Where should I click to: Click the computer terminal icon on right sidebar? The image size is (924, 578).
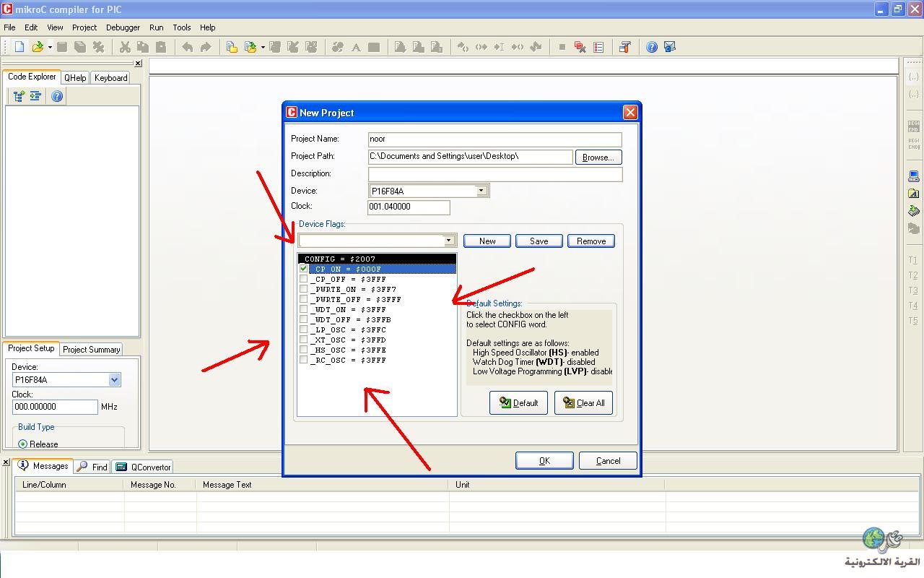click(913, 177)
